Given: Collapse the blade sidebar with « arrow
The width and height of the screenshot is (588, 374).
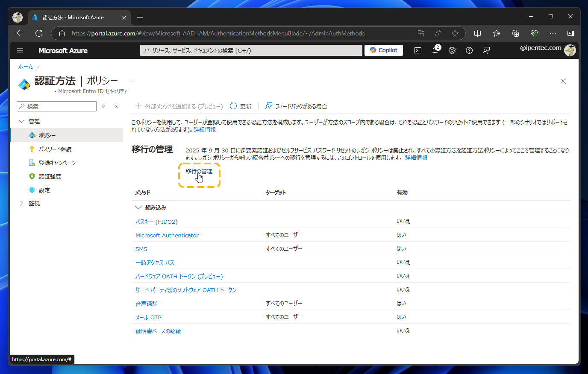Looking at the screenshot, I should coord(116,106).
